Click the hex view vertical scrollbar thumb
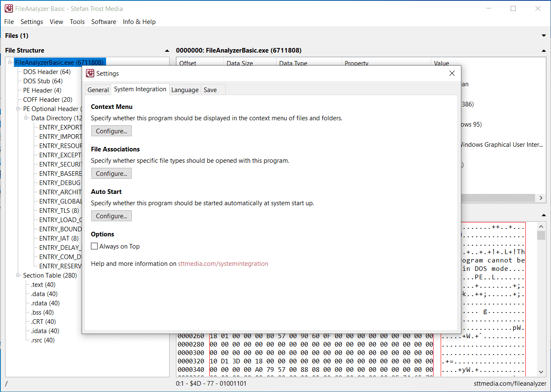Viewport: 551px width, 392px height. click(x=541, y=236)
